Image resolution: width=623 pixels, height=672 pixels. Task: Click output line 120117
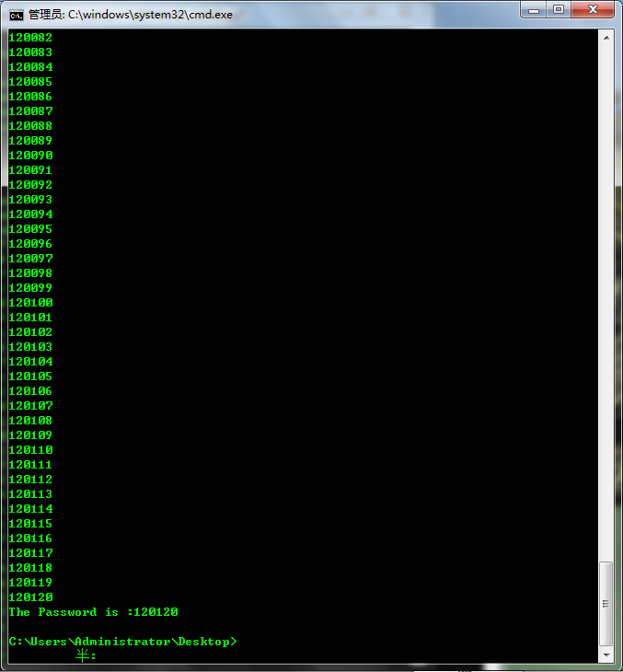tap(30, 553)
